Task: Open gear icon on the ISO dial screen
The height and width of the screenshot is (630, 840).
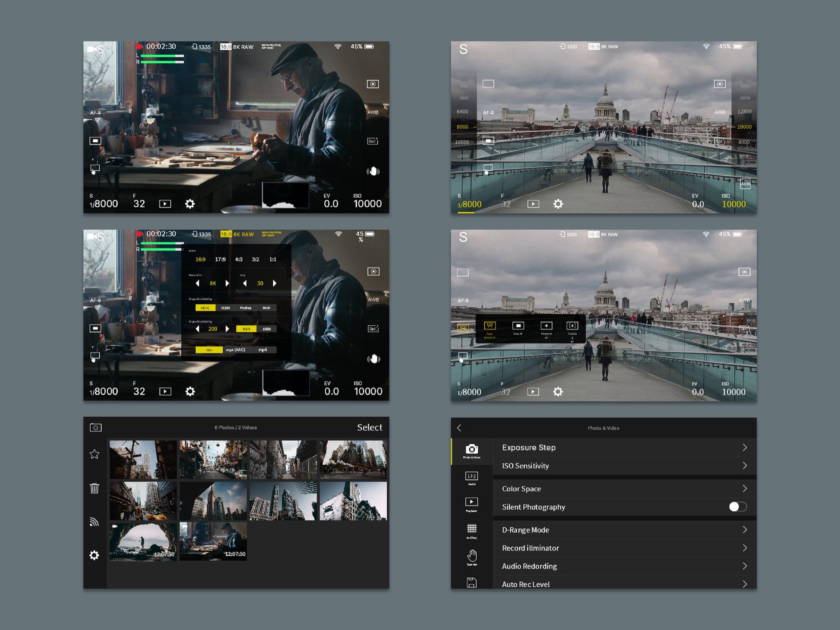Action: pyautogui.click(x=558, y=204)
